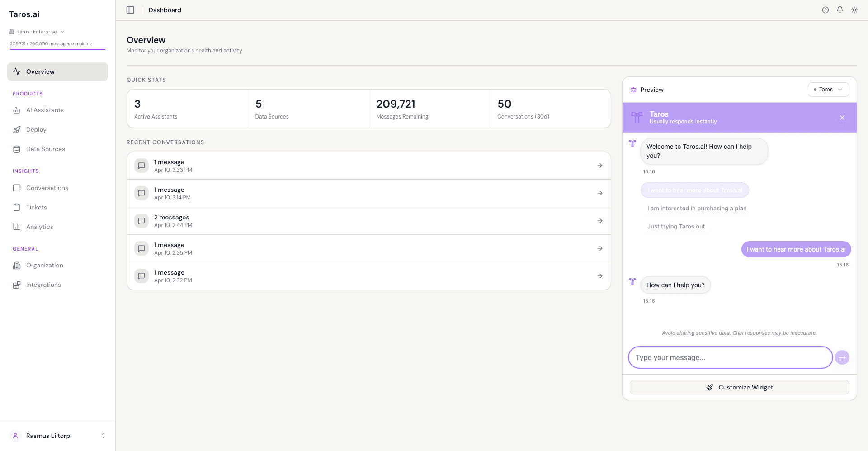Click the 'Welcome to Taros.ai!' message bubble

pos(704,151)
